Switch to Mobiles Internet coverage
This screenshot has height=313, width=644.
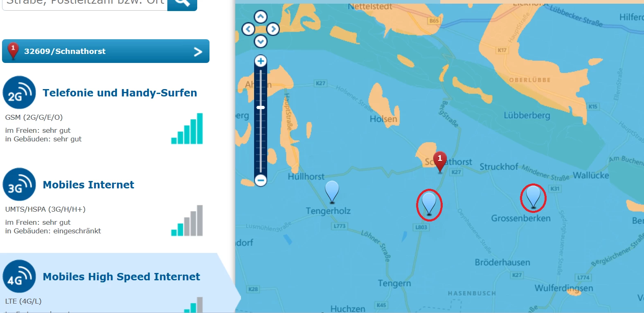coord(88,185)
